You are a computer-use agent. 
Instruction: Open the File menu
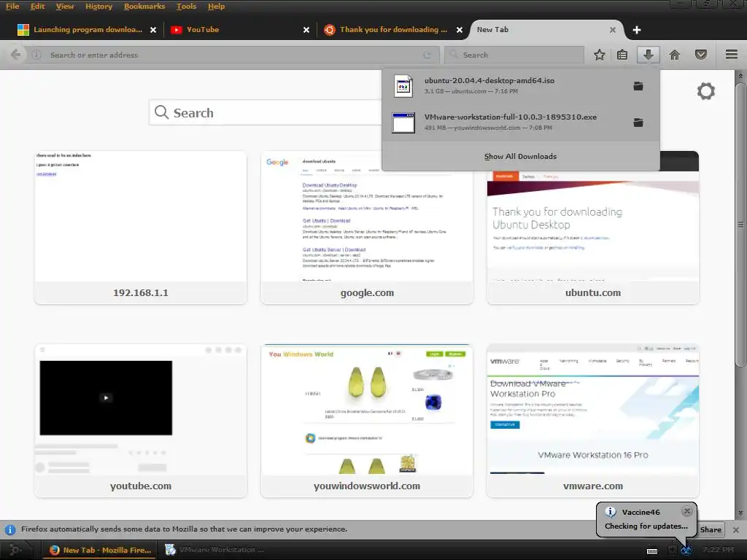pos(12,6)
